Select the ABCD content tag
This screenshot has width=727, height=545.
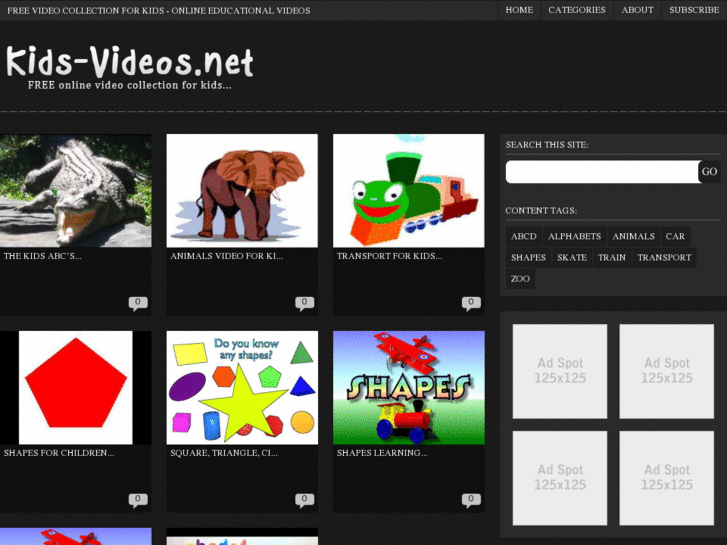pyautogui.click(x=524, y=237)
